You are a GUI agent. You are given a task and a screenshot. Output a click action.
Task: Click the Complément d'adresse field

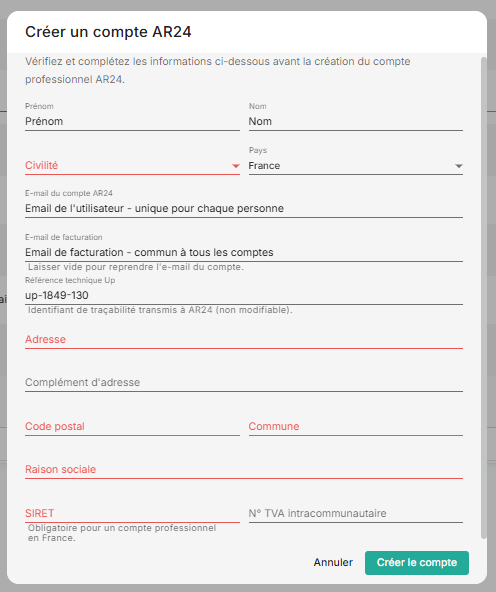click(244, 382)
